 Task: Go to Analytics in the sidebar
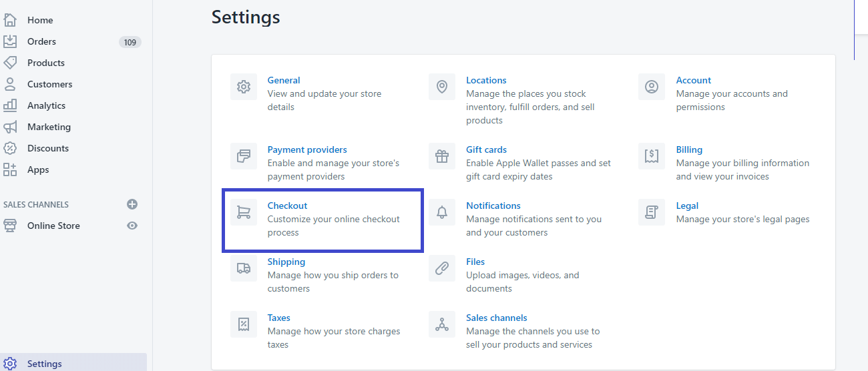pos(46,105)
